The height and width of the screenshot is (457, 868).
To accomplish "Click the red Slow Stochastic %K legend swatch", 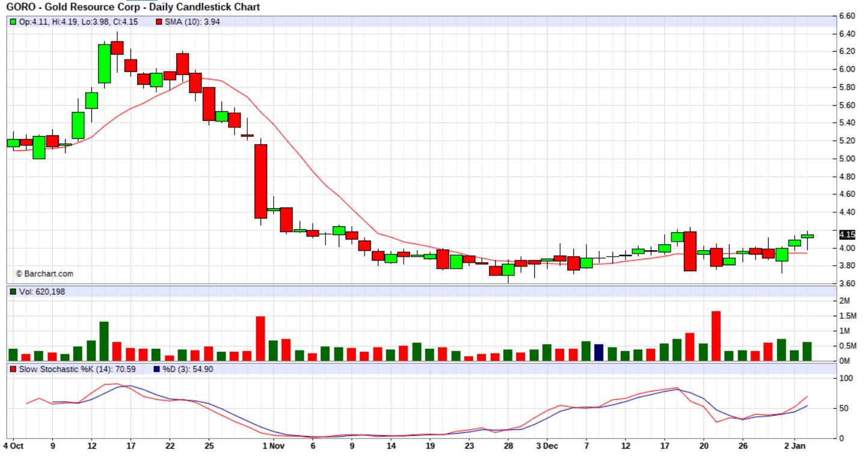I will tap(13, 369).
